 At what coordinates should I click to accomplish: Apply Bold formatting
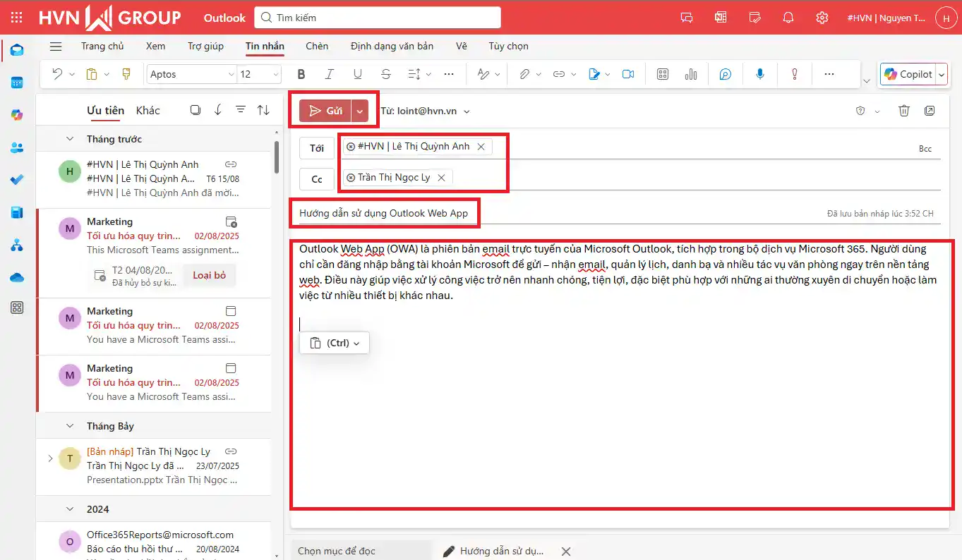click(301, 74)
